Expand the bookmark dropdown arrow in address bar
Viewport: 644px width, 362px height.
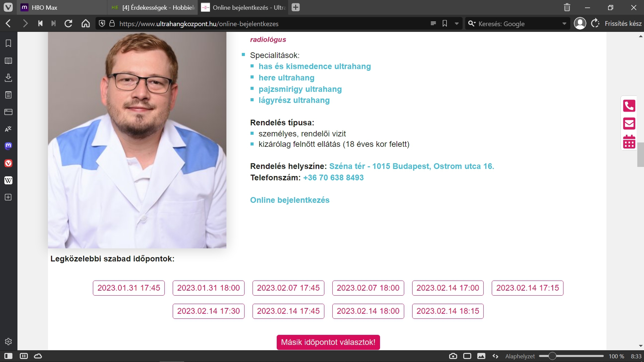[457, 24]
